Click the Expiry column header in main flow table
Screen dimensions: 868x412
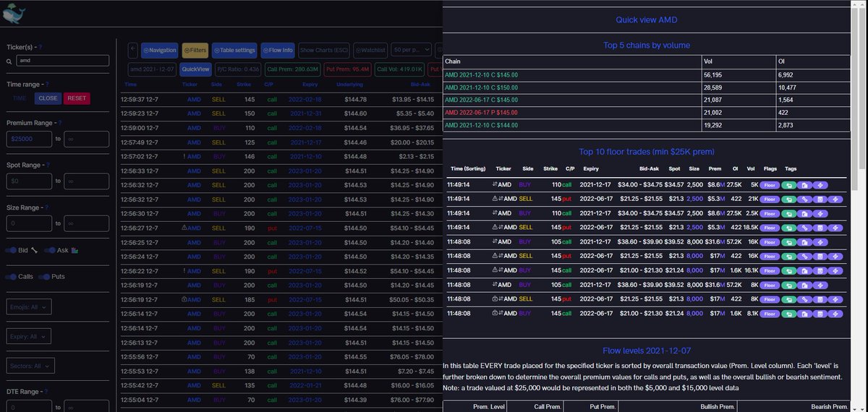[x=310, y=85]
